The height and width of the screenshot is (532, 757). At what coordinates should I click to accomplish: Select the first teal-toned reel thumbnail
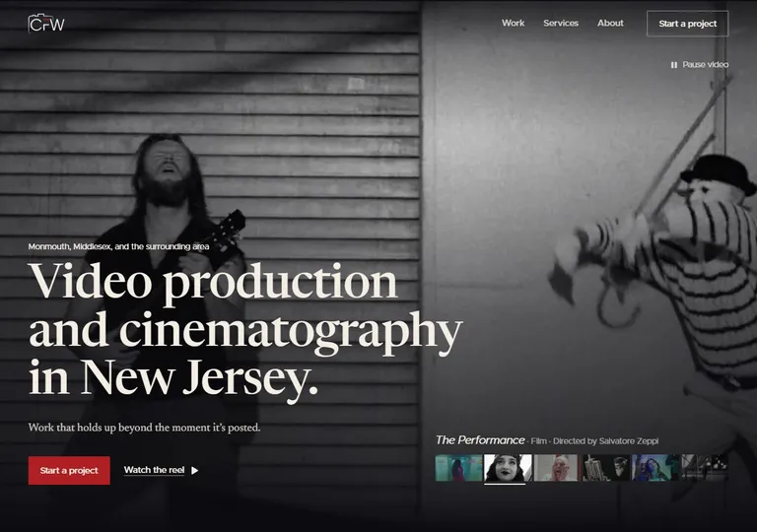click(x=458, y=467)
